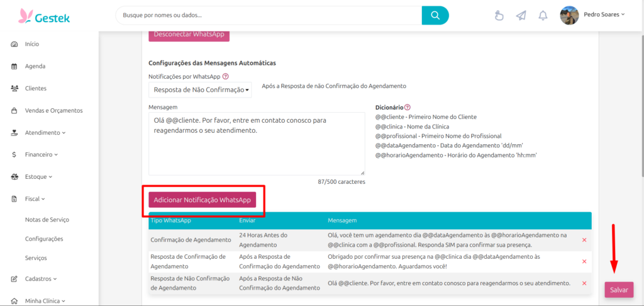Click Adicionar Notificação WhatsApp button
Image resolution: width=644 pixels, height=306 pixels.
point(202,200)
